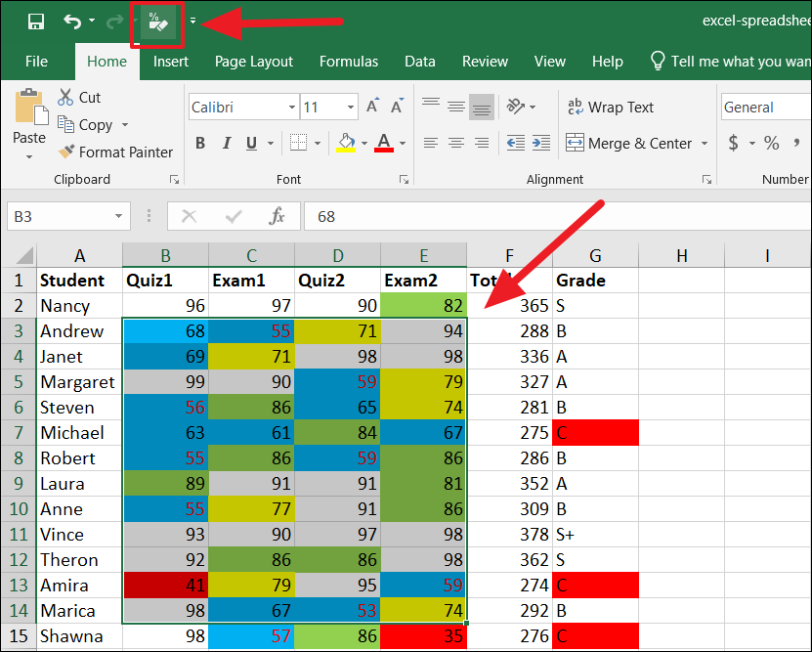The image size is (812, 652).
Task: Open the Merge & Center dropdown arrow
Action: (705, 142)
